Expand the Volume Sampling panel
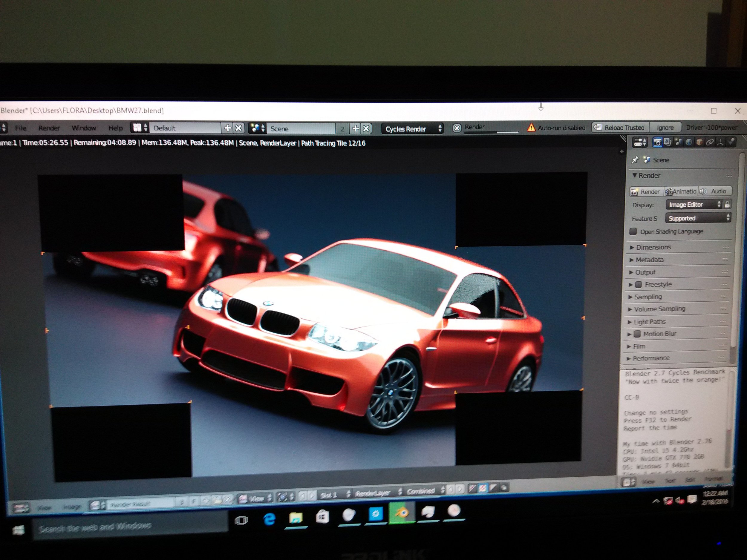This screenshot has height=560, width=747. point(656,309)
